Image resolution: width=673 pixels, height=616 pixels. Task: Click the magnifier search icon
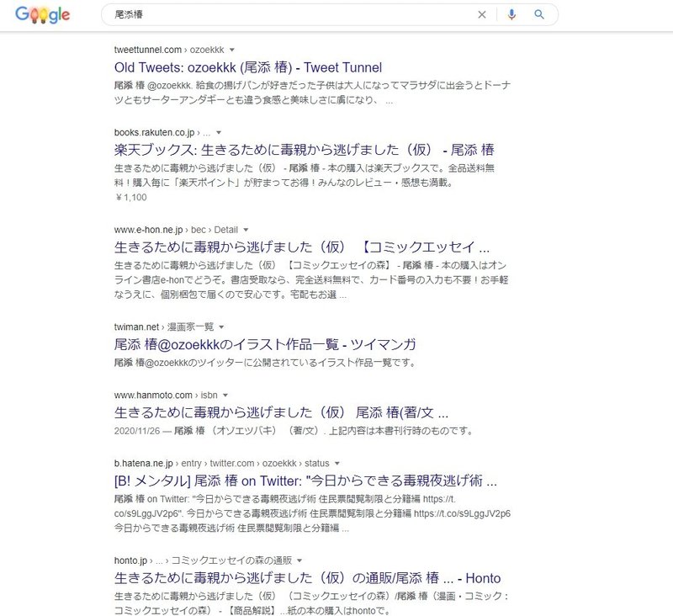539,14
